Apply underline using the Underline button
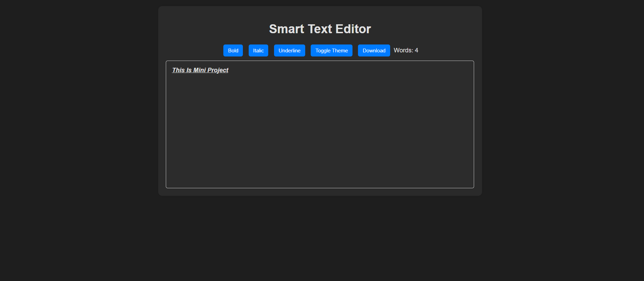Viewport: 644px width, 281px height. [x=289, y=50]
